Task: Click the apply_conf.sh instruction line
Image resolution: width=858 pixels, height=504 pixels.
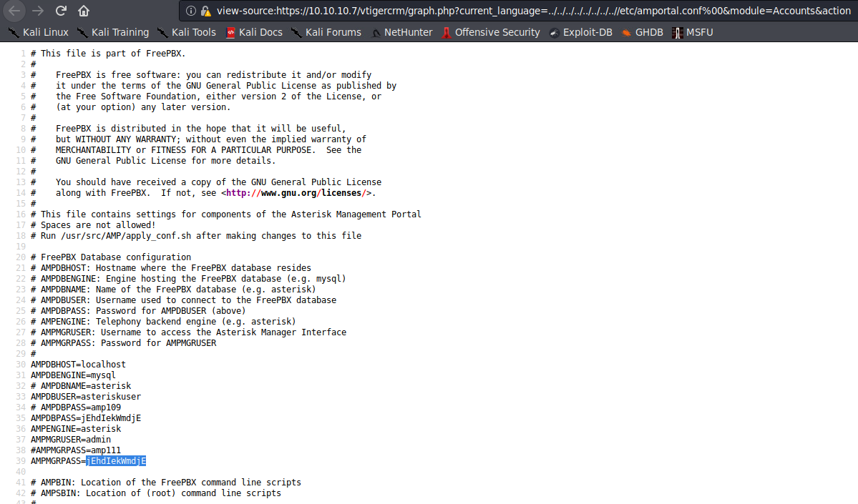Action: pyautogui.click(x=197, y=236)
